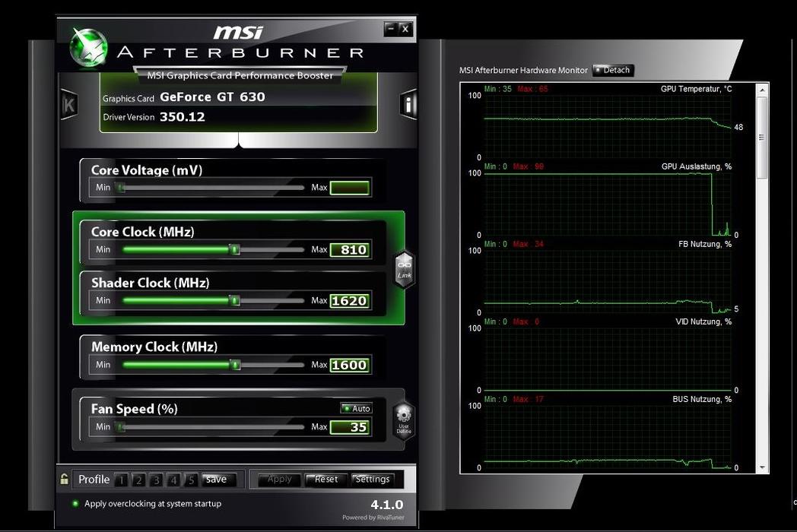This screenshot has width=797, height=532.
Task: Click the profile save button
Action: click(x=218, y=479)
